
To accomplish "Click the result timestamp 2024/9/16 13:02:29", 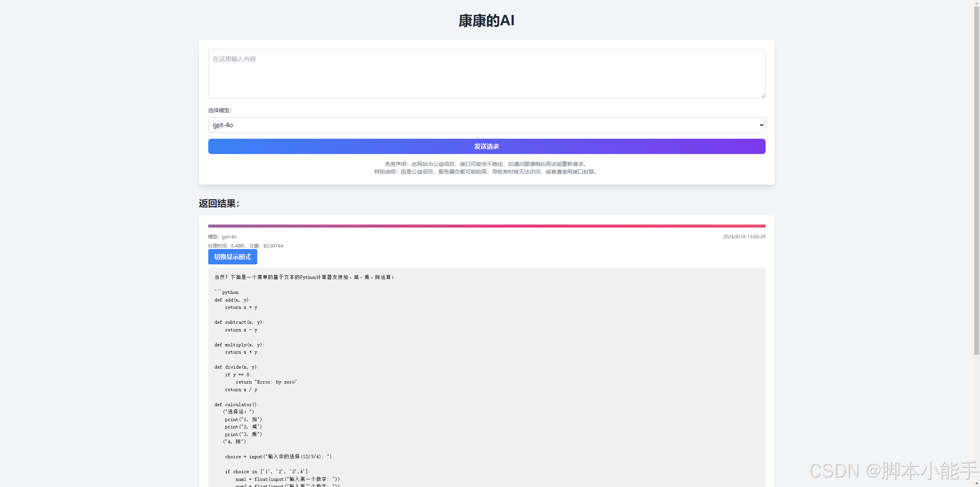I will pyautogui.click(x=743, y=237).
